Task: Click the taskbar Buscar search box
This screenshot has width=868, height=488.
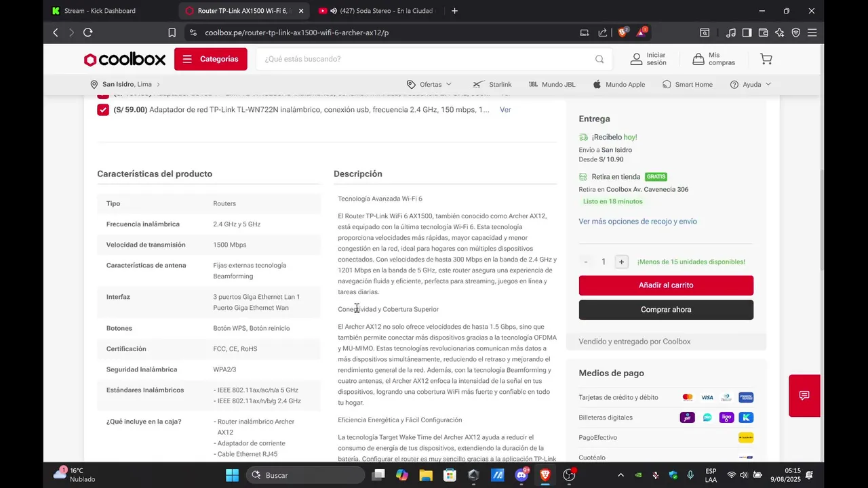Action: coord(305,475)
